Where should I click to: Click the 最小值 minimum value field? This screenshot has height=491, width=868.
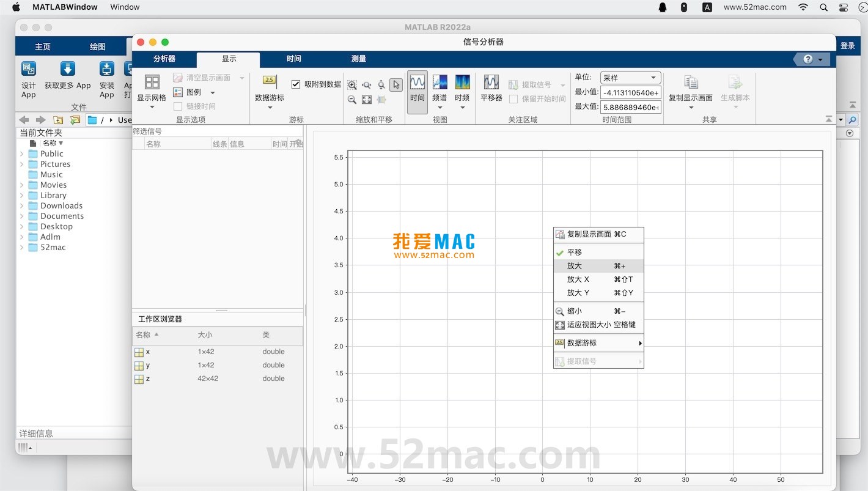pyautogui.click(x=631, y=92)
